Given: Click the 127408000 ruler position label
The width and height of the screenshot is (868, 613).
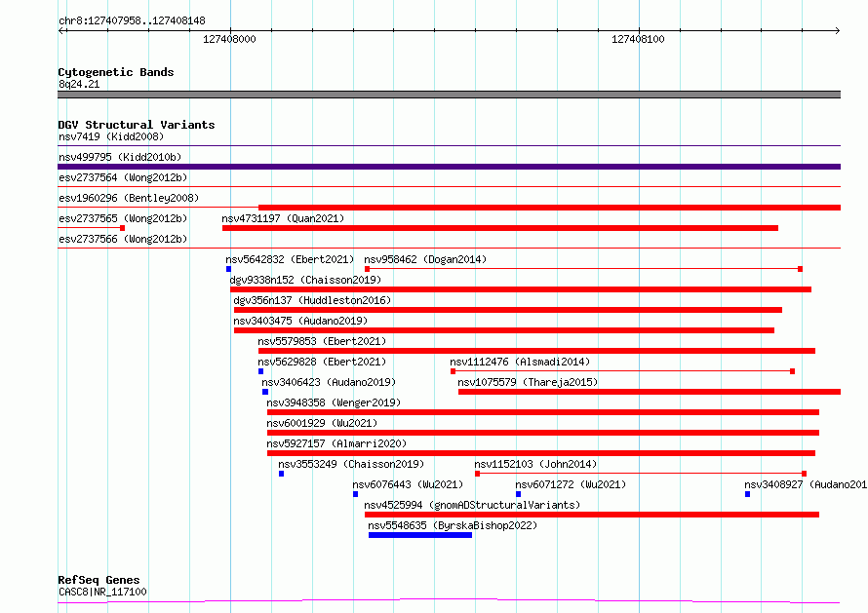Looking at the screenshot, I should (x=229, y=39).
